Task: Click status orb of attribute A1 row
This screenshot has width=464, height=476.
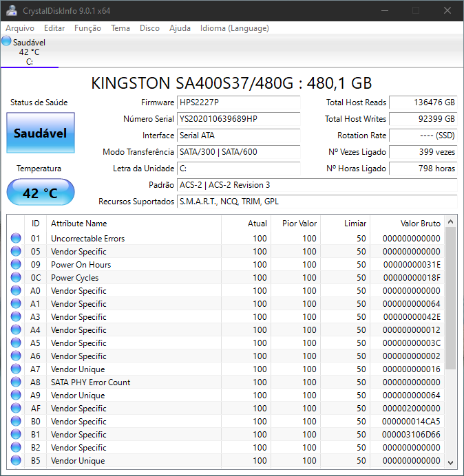Action: click(16, 303)
